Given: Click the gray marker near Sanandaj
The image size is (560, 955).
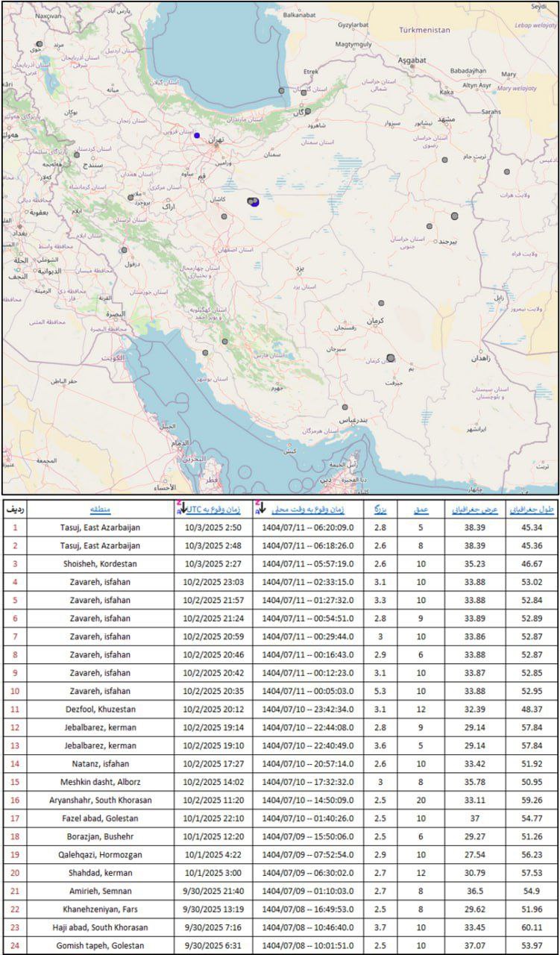Looking at the screenshot, I should tap(76, 154).
